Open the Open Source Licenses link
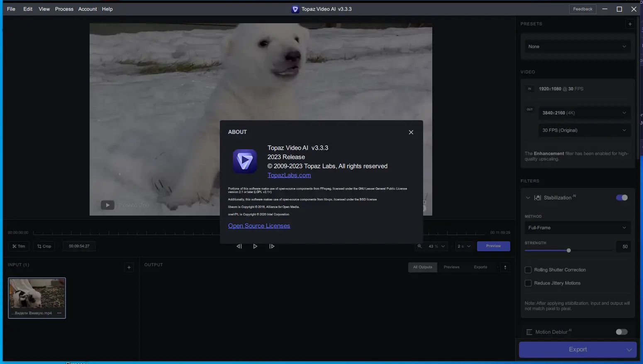 pyautogui.click(x=259, y=226)
